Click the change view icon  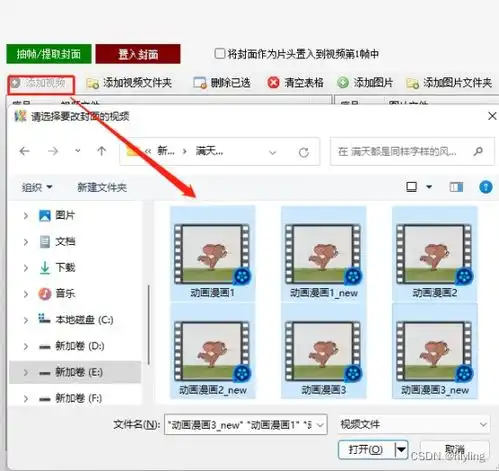(412, 187)
